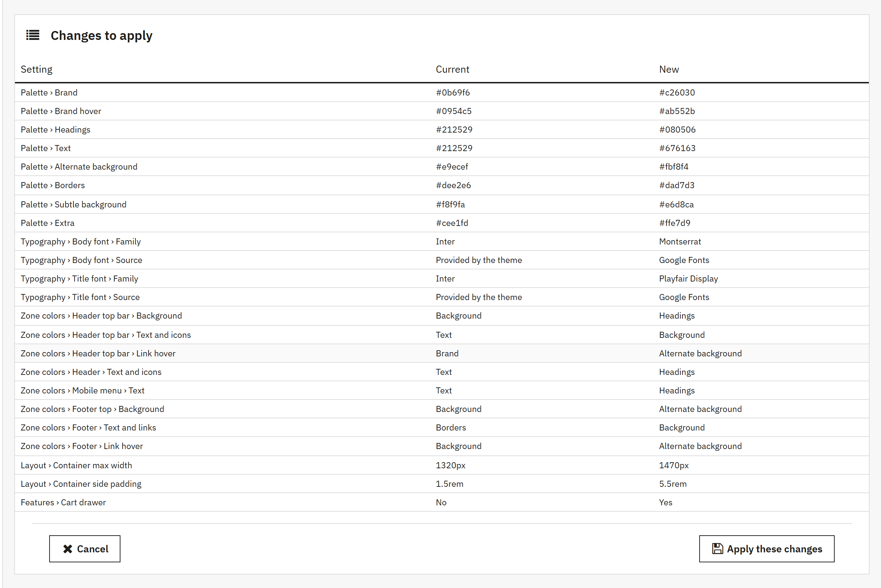Click Cart drawer new value Yes
Image resolution: width=881 pixels, height=588 pixels.
[x=666, y=502]
